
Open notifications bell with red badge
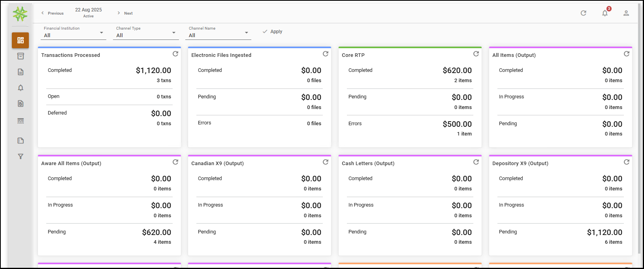pyautogui.click(x=605, y=13)
